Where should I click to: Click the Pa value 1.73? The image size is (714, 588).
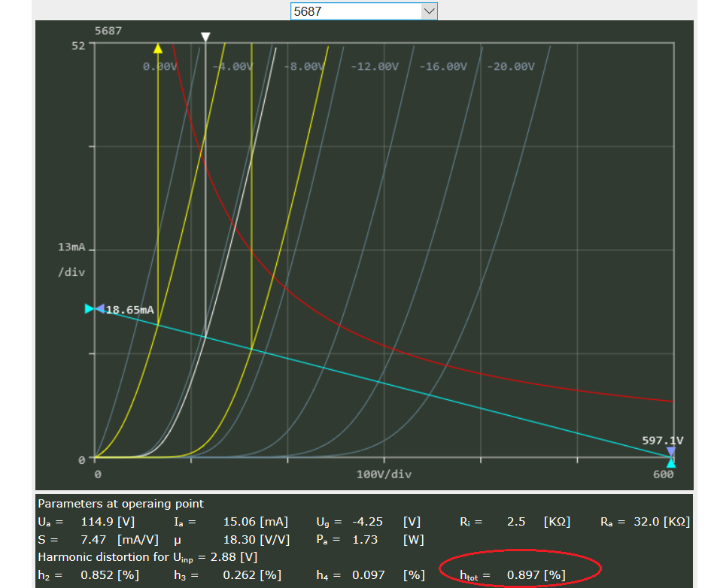365,540
